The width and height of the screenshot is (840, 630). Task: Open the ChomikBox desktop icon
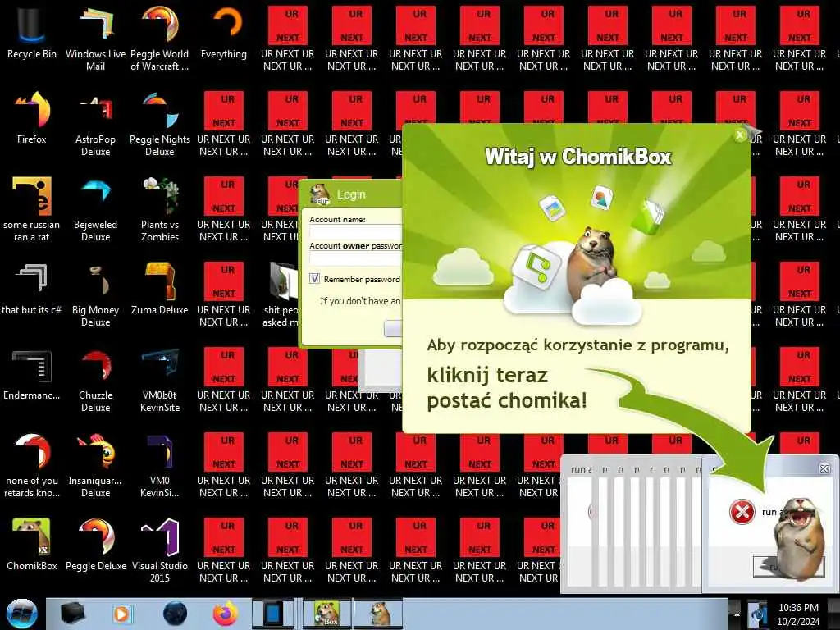(32, 545)
